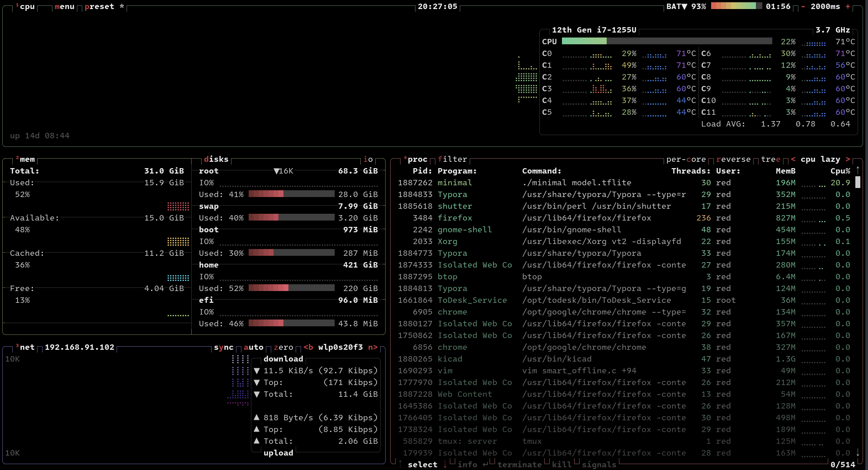Select the firefox process with 236 threads

[x=624, y=218]
